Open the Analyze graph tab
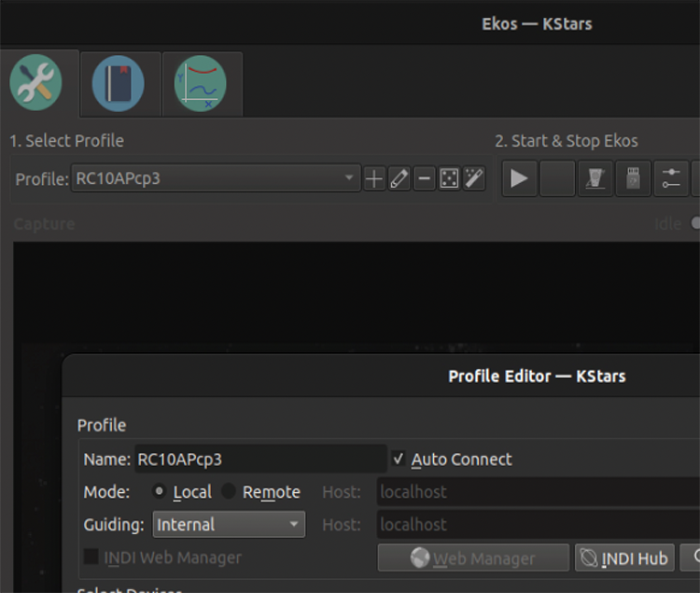This screenshot has width=700, height=593. click(x=201, y=83)
